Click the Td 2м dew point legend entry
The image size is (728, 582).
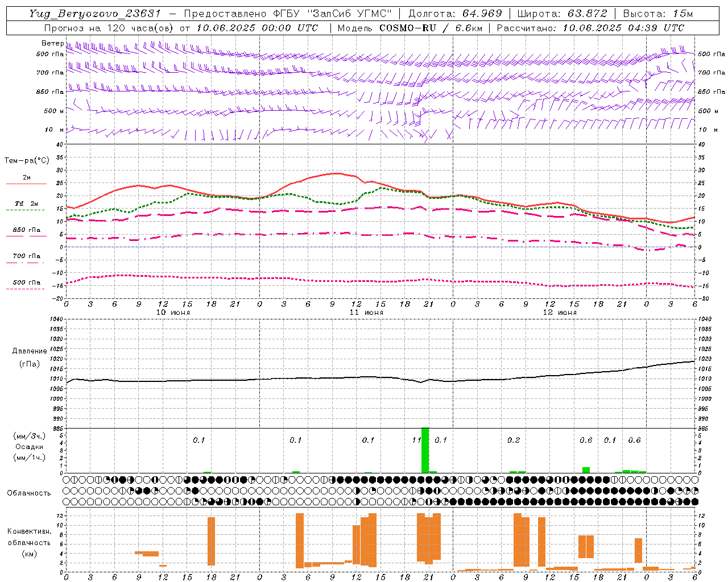27,203
